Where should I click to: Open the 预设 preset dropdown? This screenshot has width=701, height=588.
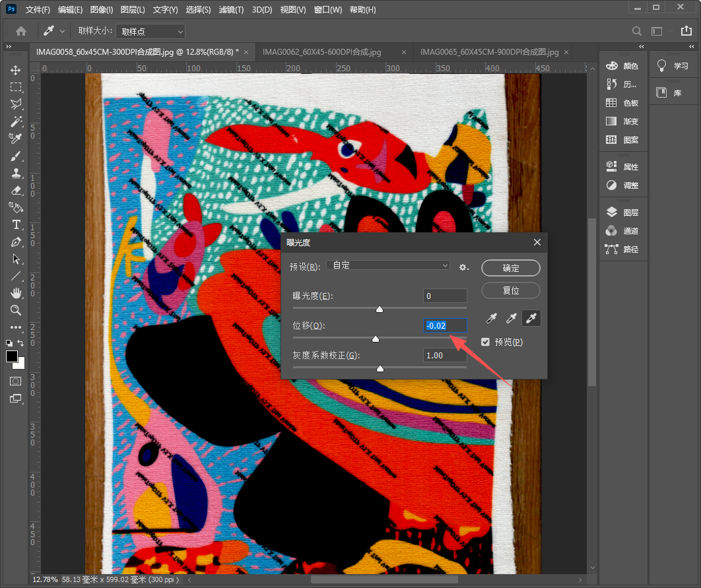[388, 265]
